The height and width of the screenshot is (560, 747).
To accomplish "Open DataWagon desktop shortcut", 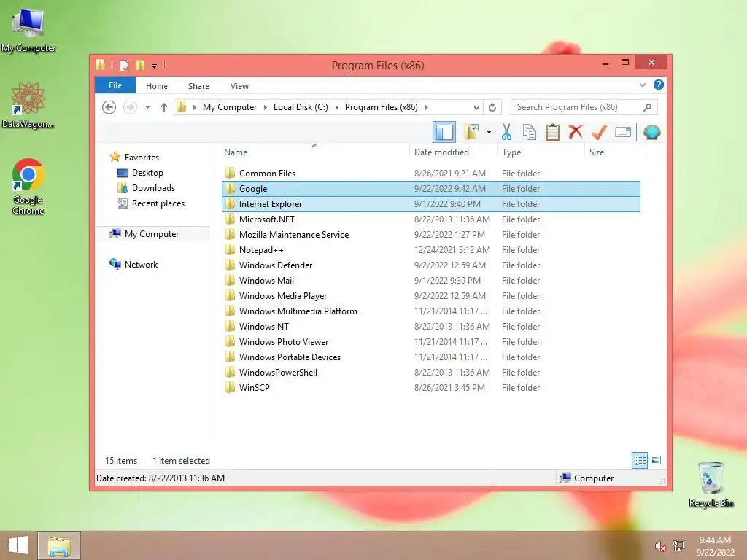I will click(28, 105).
